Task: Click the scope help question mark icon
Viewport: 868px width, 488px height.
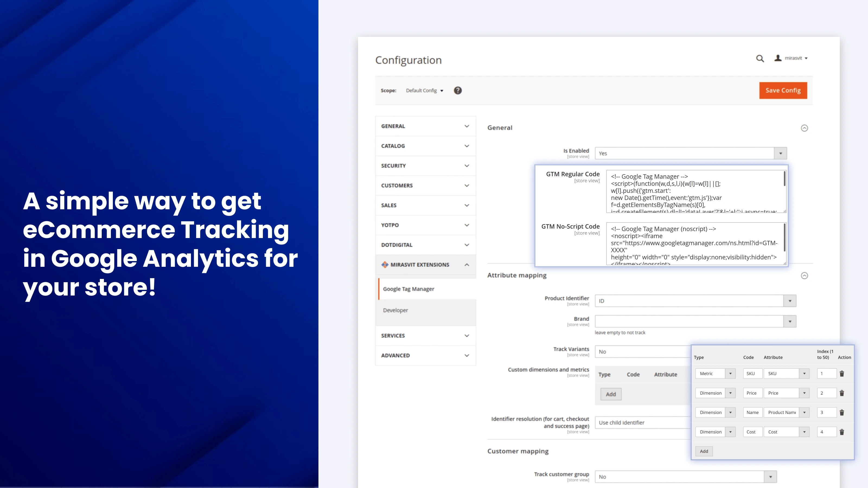Action: click(x=458, y=91)
